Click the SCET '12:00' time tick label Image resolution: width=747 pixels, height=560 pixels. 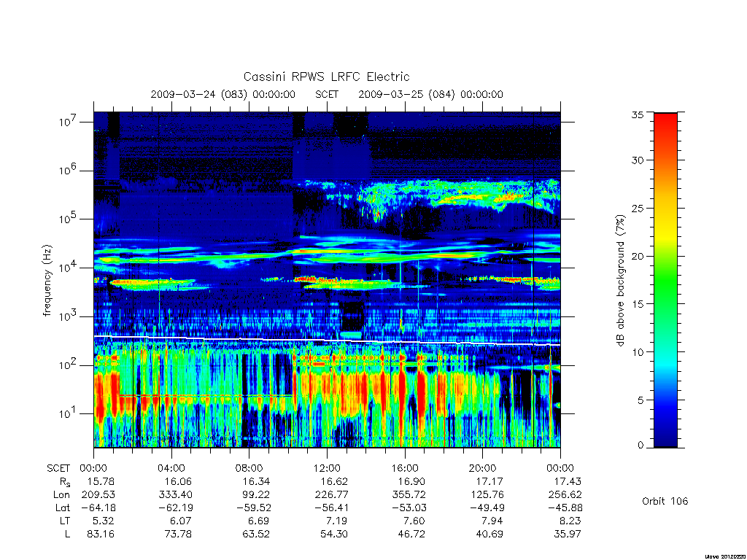tap(327, 468)
